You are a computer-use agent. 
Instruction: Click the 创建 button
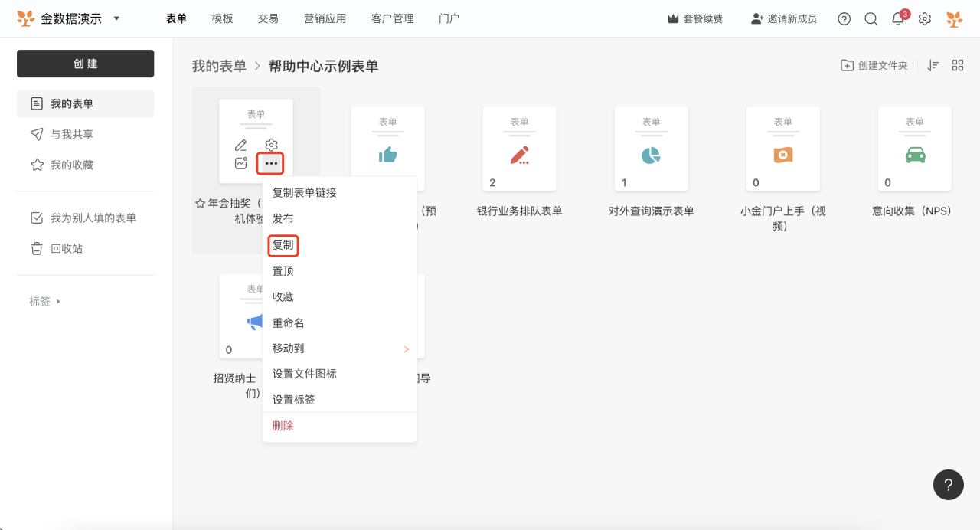pos(86,64)
